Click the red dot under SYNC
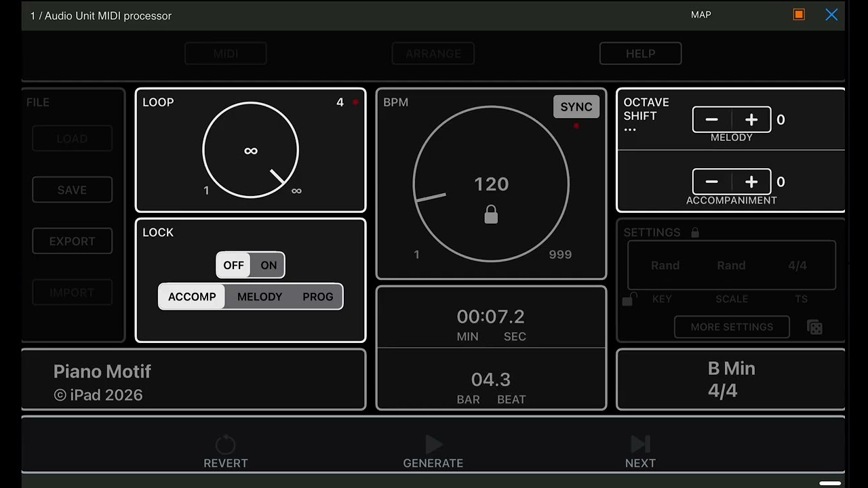Viewport: 868px width, 488px height. [576, 125]
